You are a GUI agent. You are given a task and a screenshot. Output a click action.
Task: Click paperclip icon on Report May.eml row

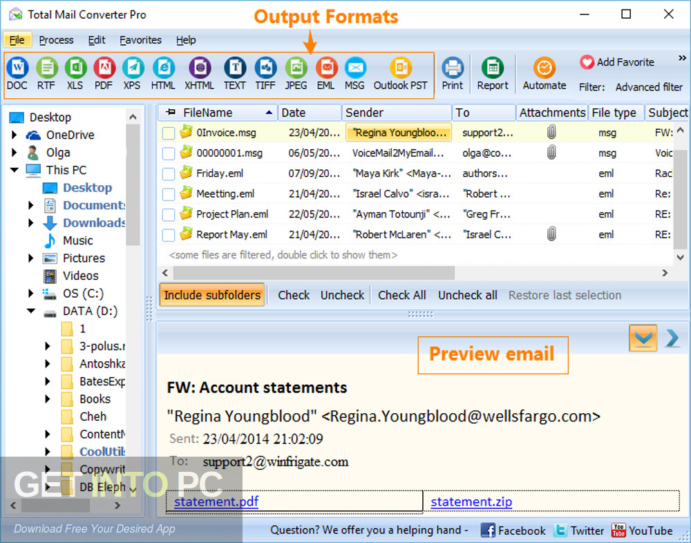pos(551,234)
